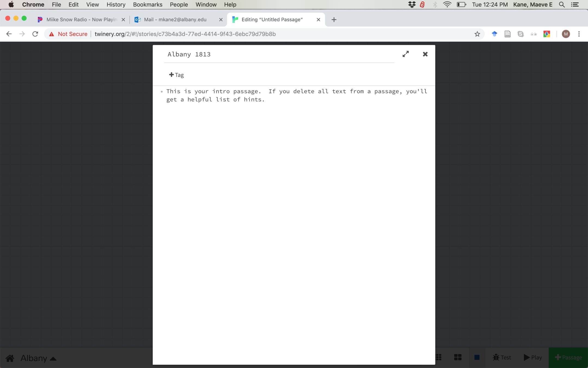Screen dimensions: 588x368
Task: Close the Albany 1813 passage editor
Action: coord(425,54)
